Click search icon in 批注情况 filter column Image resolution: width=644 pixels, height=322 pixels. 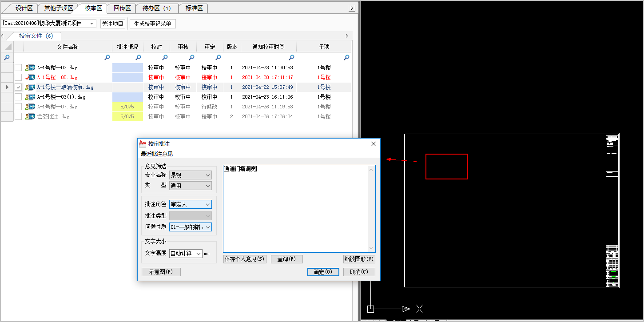point(138,58)
